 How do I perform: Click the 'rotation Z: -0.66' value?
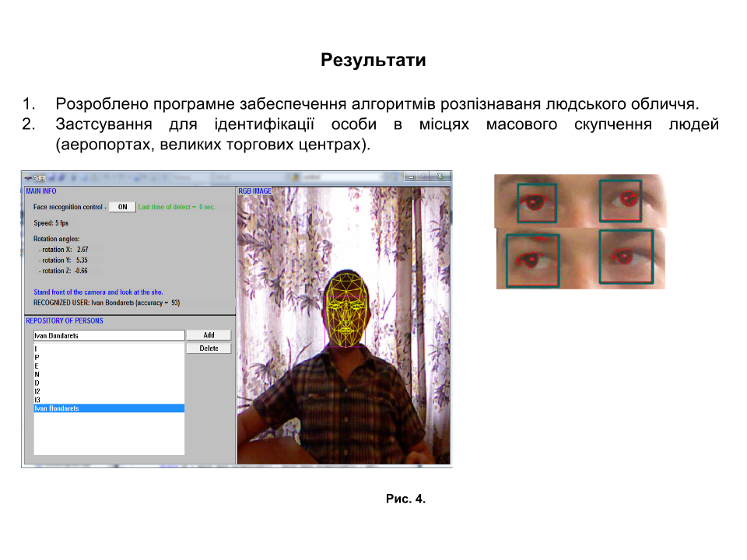[x=63, y=271]
